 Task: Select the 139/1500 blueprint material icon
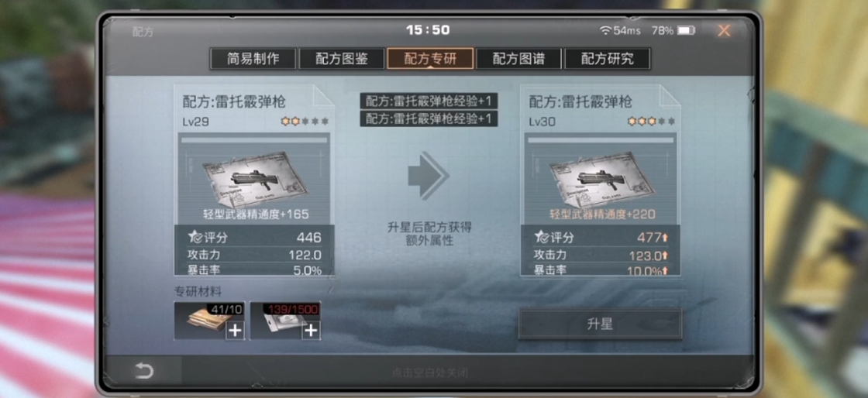pyautogui.click(x=285, y=321)
